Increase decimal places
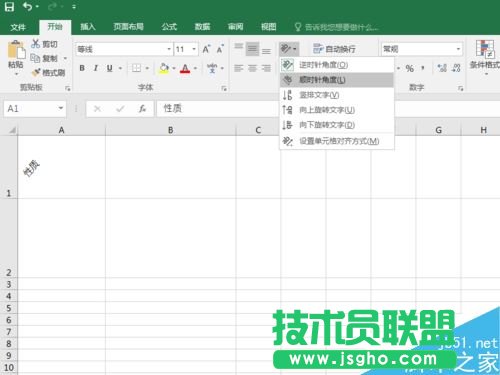The width and height of the screenshot is (500, 375). click(442, 68)
